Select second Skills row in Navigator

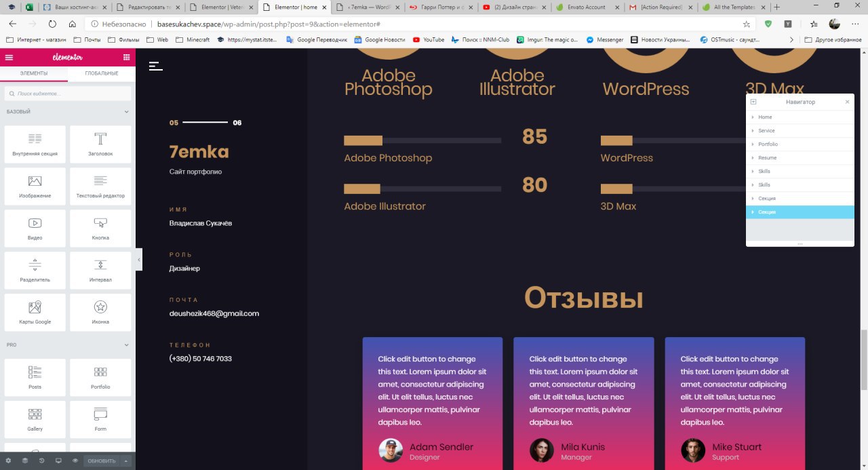[x=800, y=185]
